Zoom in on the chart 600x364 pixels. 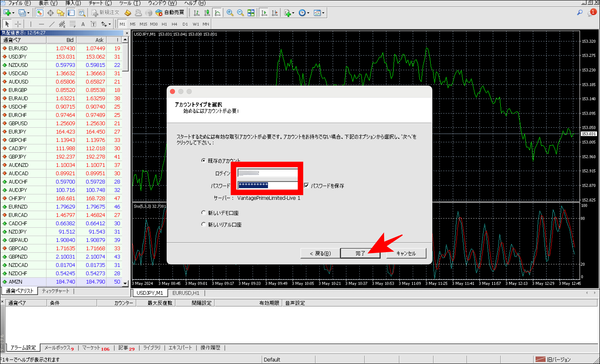[x=229, y=13]
